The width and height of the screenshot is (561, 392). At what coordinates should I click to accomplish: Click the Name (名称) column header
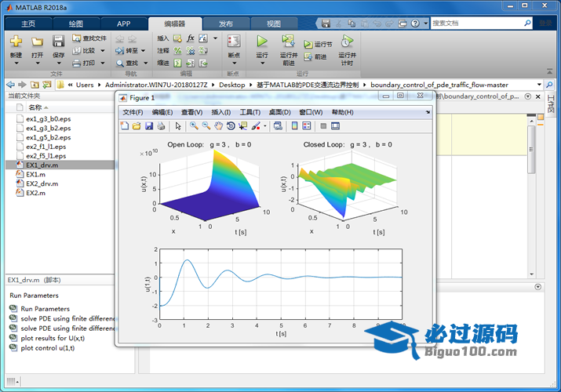point(35,107)
